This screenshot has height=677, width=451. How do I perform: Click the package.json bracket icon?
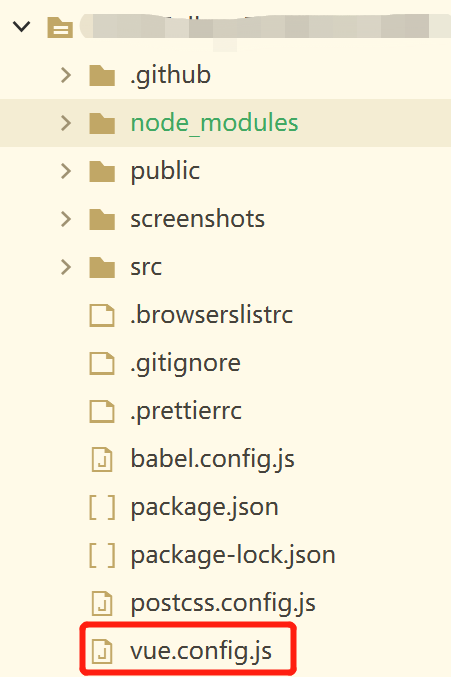click(102, 507)
